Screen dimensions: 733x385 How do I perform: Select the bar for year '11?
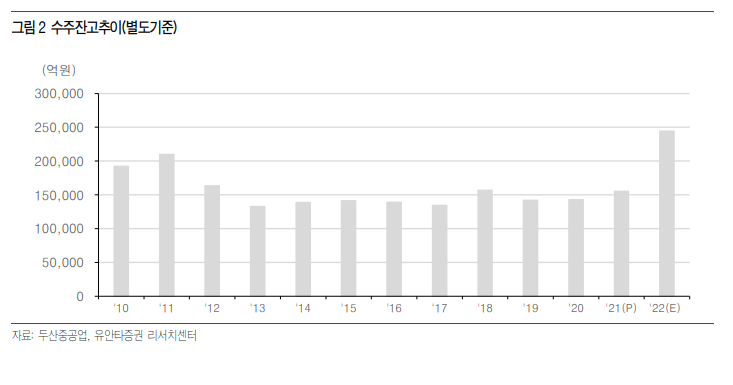(166, 225)
